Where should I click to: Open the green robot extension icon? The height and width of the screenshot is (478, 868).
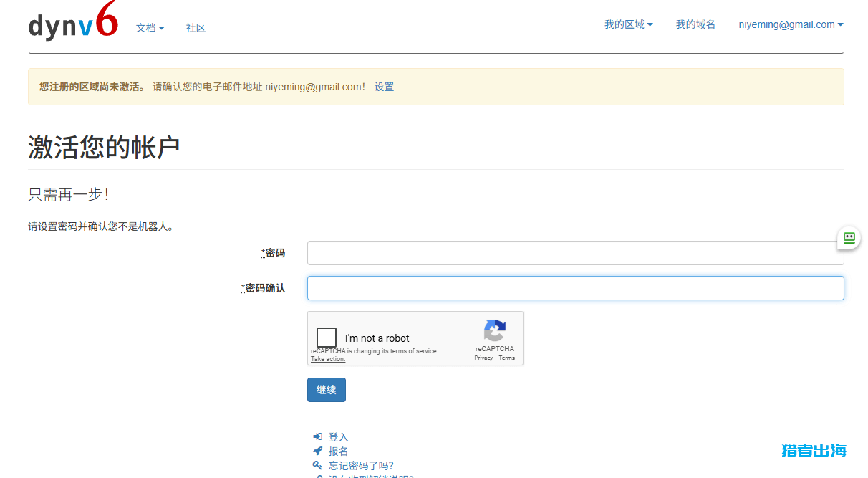[849, 238]
